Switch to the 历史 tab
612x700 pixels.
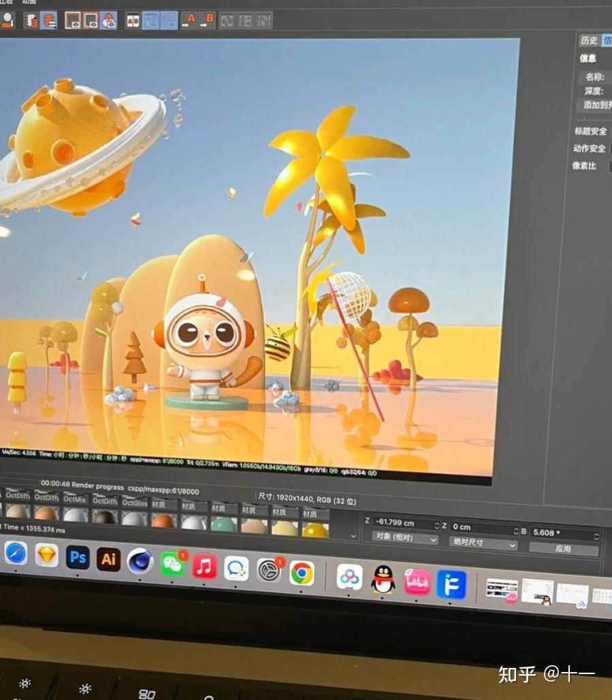pyautogui.click(x=589, y=40)
